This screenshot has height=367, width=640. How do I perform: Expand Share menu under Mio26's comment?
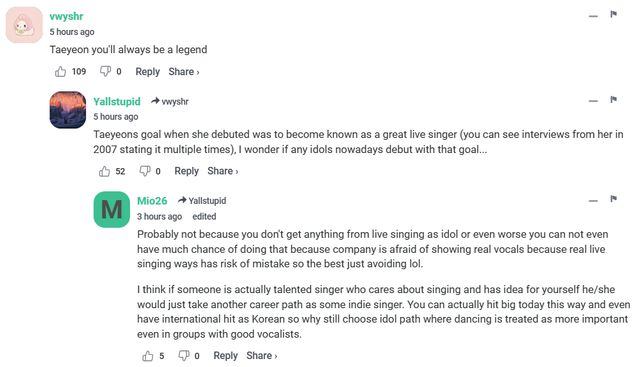coord(262,356)
